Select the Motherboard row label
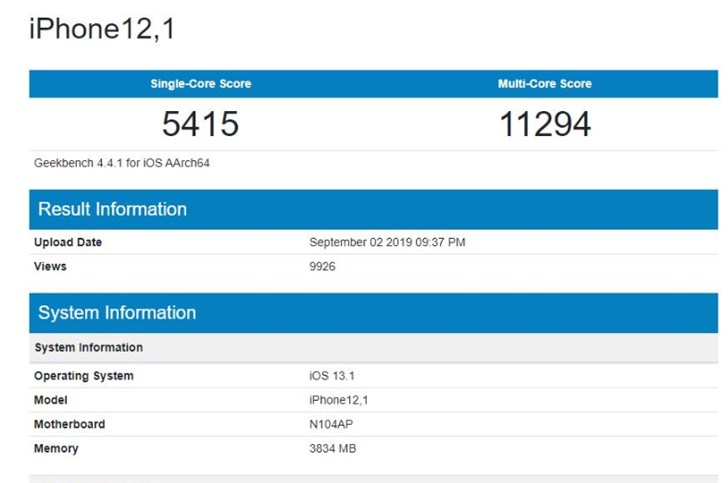The width and height of the screenshot is (728, 483). (69, 424)
